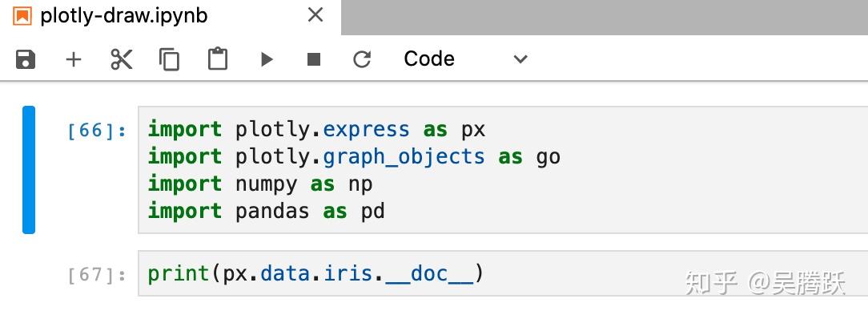Click 'express' in the first import line
The image size is (868, 319).
tap(367, 130)
